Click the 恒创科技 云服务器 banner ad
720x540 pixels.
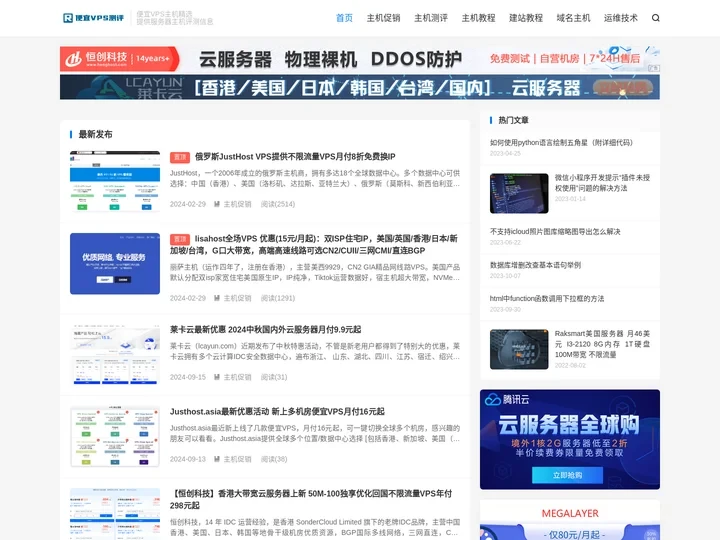point(360,59)
